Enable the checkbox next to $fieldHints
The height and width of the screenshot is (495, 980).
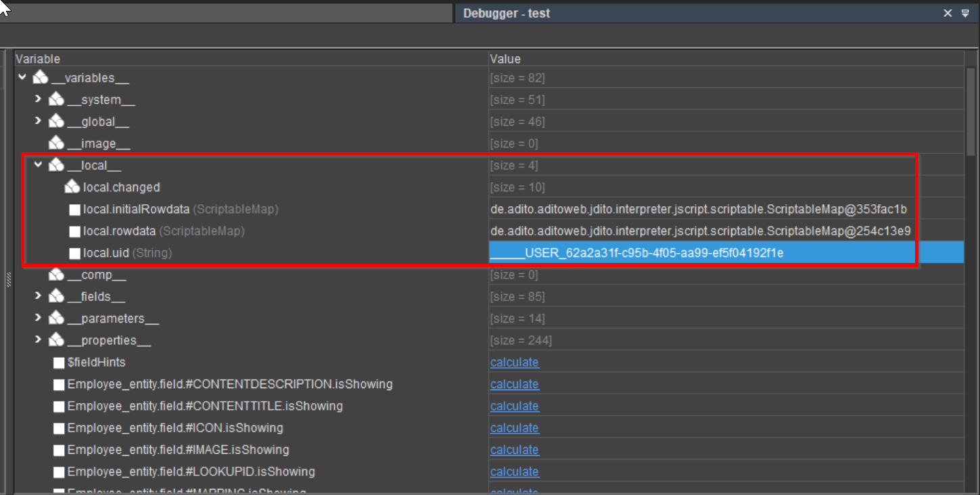point(59,362)
